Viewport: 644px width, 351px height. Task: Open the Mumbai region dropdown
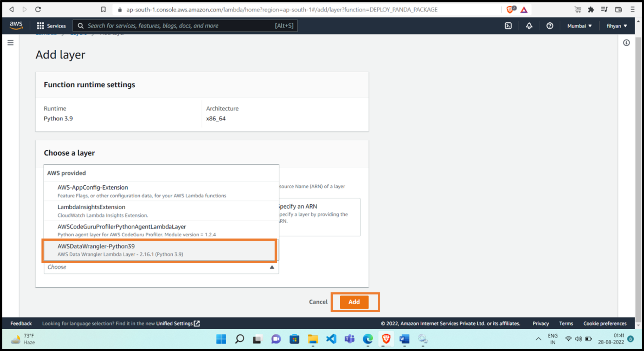(579, 26)
